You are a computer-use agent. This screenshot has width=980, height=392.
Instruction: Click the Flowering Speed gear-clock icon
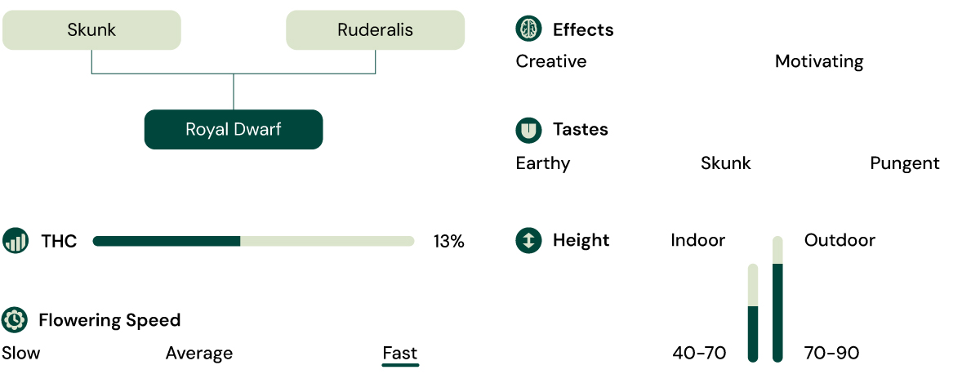pos(15,319)
